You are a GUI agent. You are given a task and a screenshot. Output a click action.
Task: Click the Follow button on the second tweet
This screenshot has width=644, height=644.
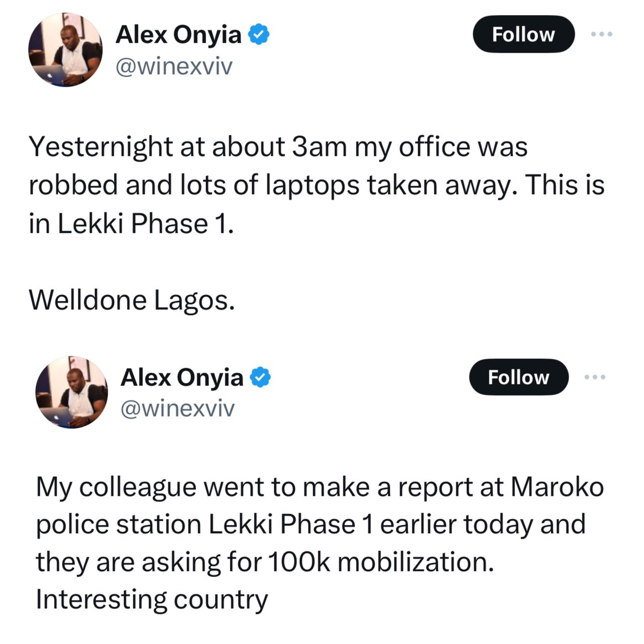pyautogui.click(x=519, y=377)
